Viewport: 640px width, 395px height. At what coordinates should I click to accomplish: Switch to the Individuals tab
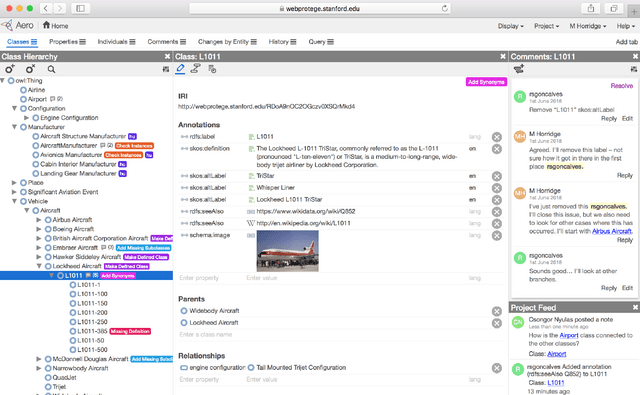tap(116, 42)
